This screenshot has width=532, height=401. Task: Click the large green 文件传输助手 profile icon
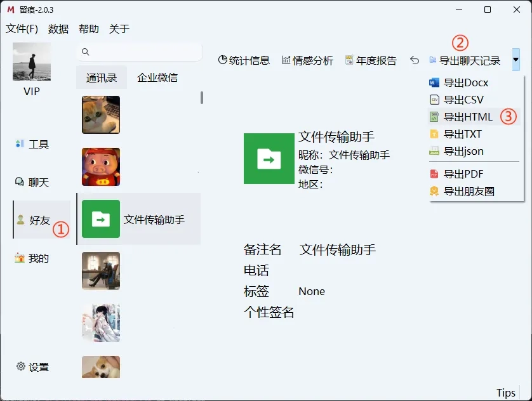pyautogui.click(x=269, y=159)
